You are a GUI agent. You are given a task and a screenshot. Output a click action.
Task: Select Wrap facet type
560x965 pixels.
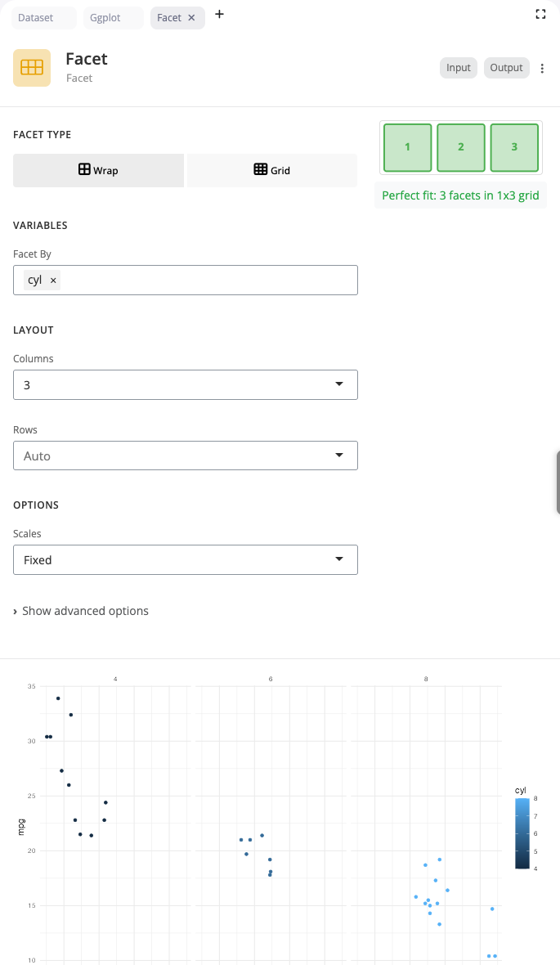tap(98, 170)
